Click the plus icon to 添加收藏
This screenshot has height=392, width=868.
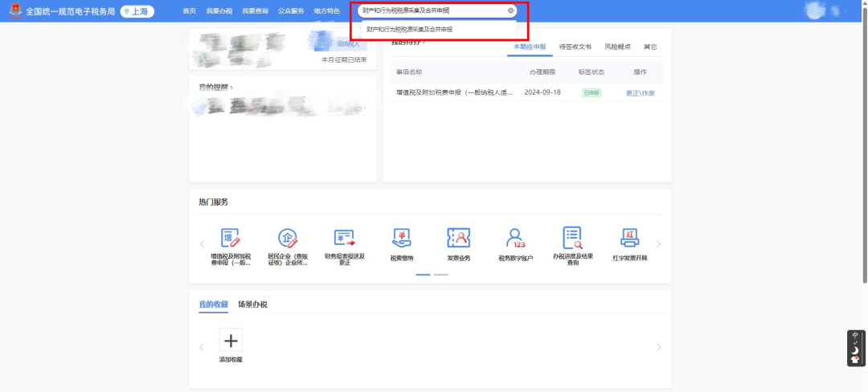[231, 340]
